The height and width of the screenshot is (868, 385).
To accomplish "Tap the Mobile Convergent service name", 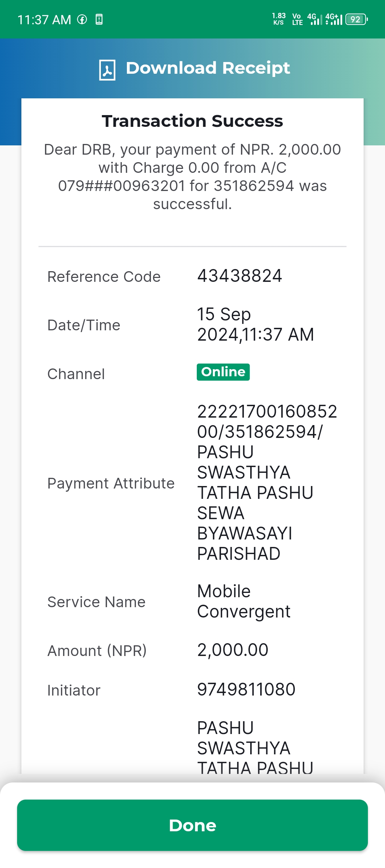I will click(244, 601).
